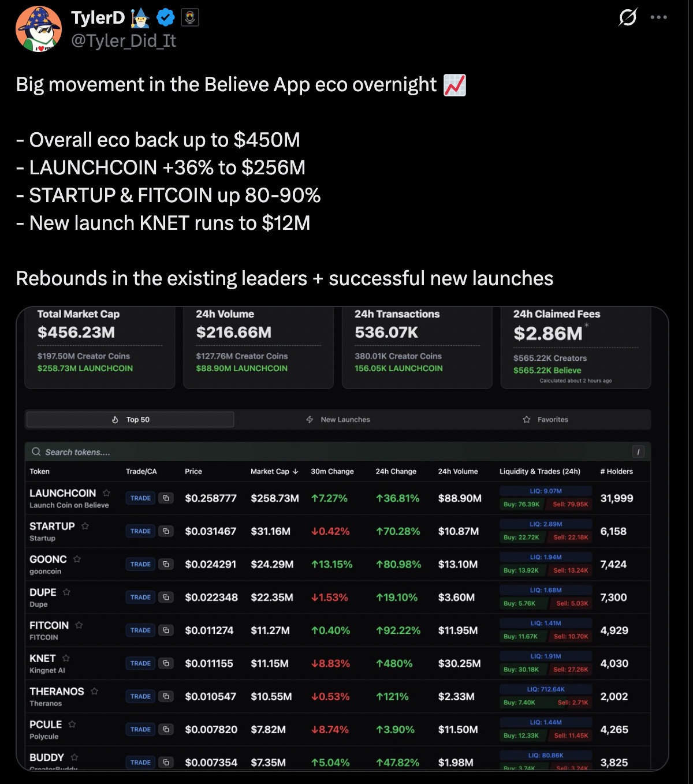Favorite KNET with its star icon
This screenshot has width=693, height=784.
[66, 658]
